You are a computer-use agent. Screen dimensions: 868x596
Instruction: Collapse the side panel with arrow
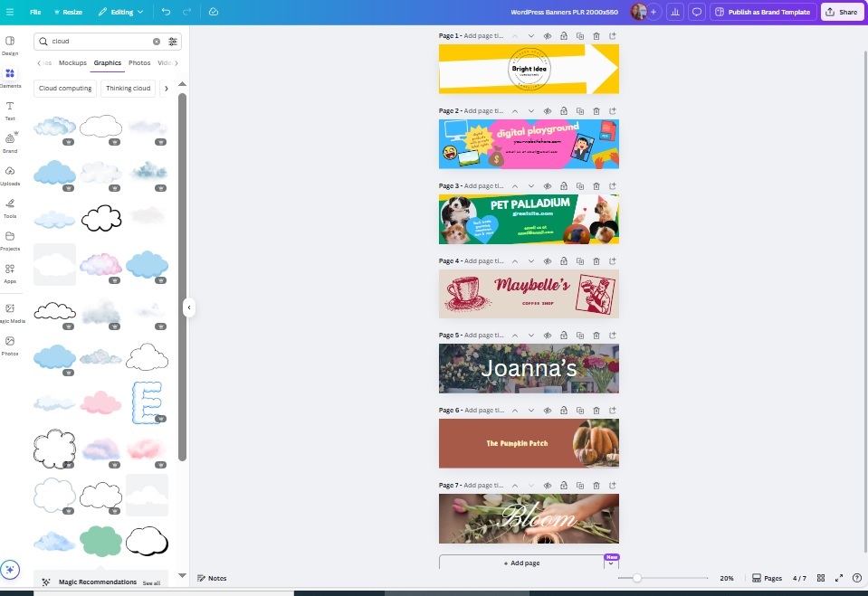pyautogui.click(x=189, y=307)
